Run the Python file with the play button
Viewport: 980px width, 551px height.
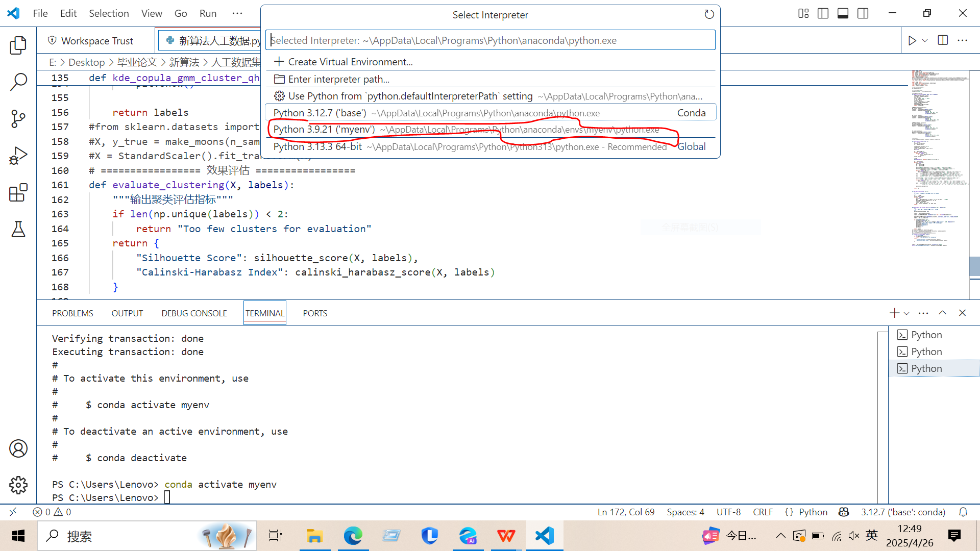913,40
